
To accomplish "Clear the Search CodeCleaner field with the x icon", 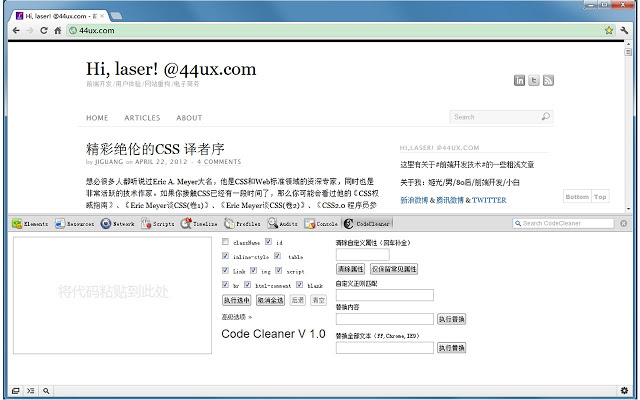I will [623, 223].
